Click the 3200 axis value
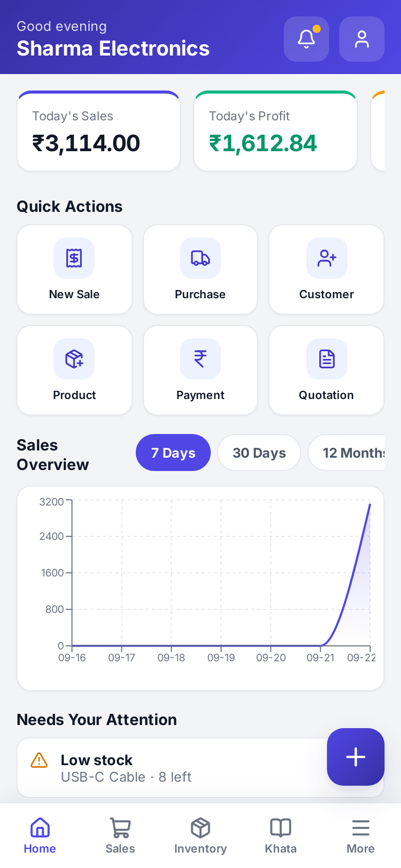The height and width of the screenshot is (868, 401). pos(51,501)
